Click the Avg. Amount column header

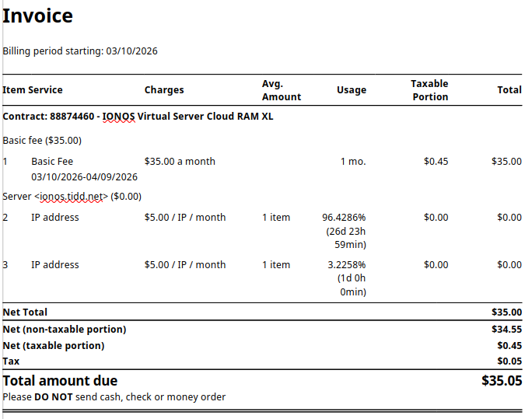click(281, 90)
